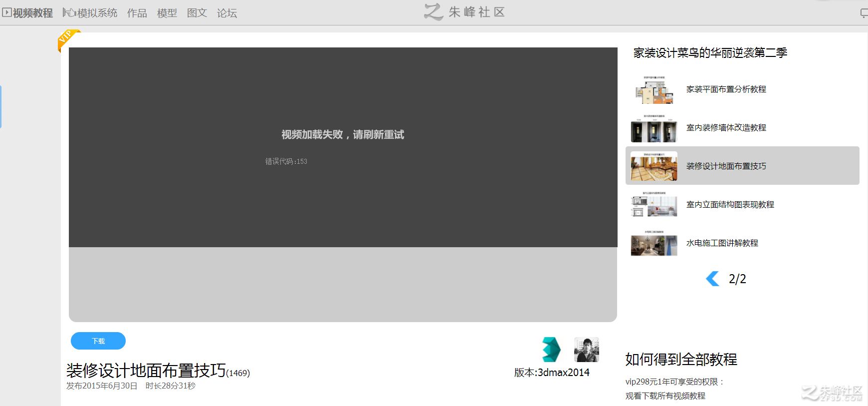Select the 室内装修墙体改造教程 title link
The width and height of the screenshot is (868, 406).
click(x=726, y=128)
